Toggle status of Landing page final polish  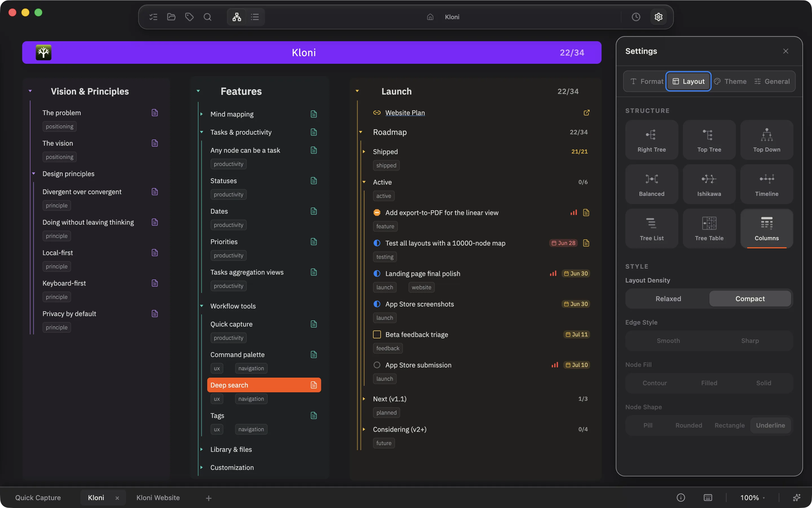(x=377, y=273)
